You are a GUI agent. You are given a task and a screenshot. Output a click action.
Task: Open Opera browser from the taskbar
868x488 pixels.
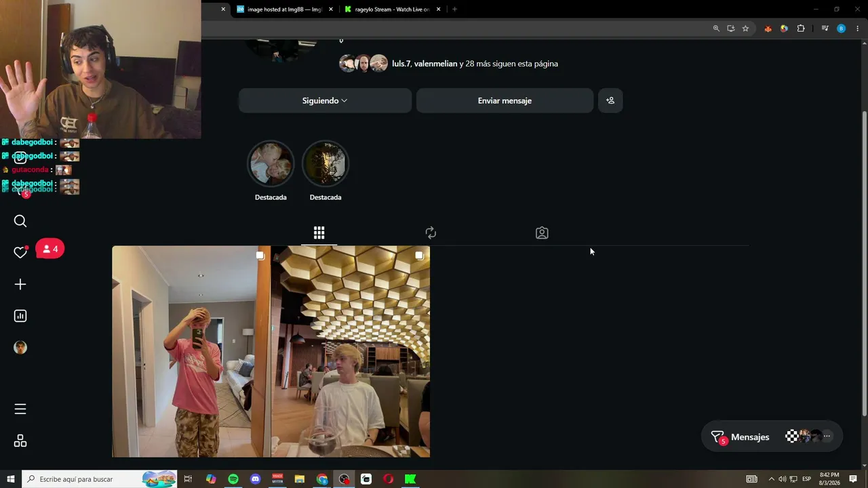coord(389,479)
